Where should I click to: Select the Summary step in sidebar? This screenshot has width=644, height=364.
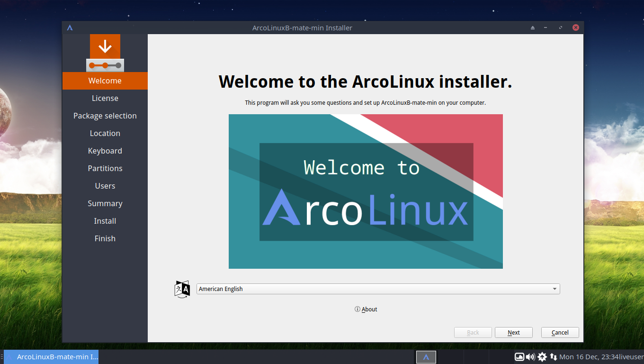pos(105,203)
